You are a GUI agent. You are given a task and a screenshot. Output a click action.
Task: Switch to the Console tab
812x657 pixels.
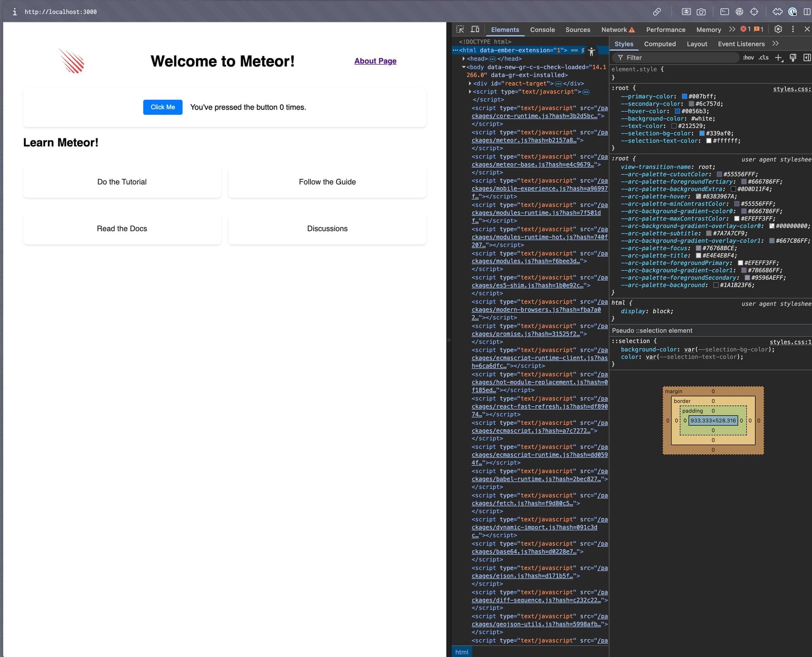click(542, 30)
